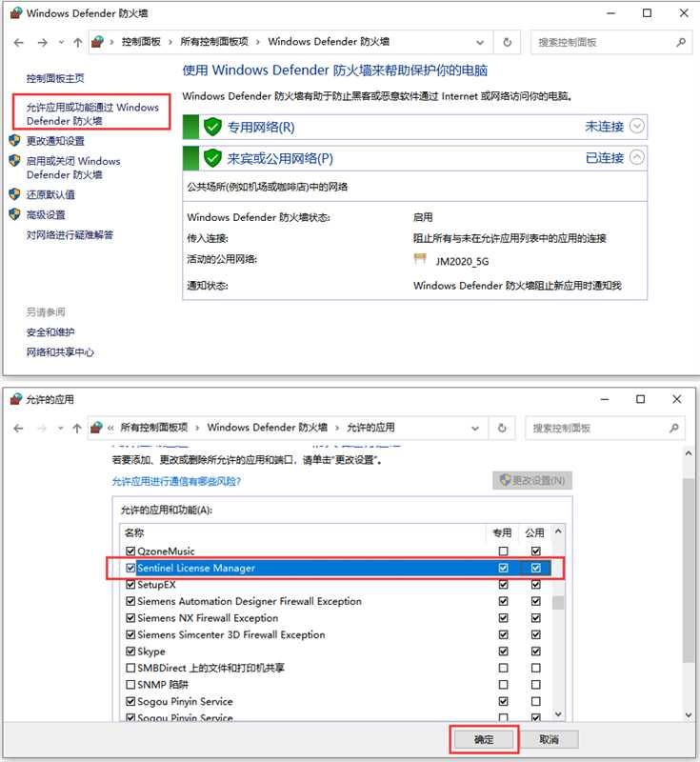Click Refresh icon in 允许的应用 window
Image resolution: width=700 pixels, height=762 pixels.
502,428
